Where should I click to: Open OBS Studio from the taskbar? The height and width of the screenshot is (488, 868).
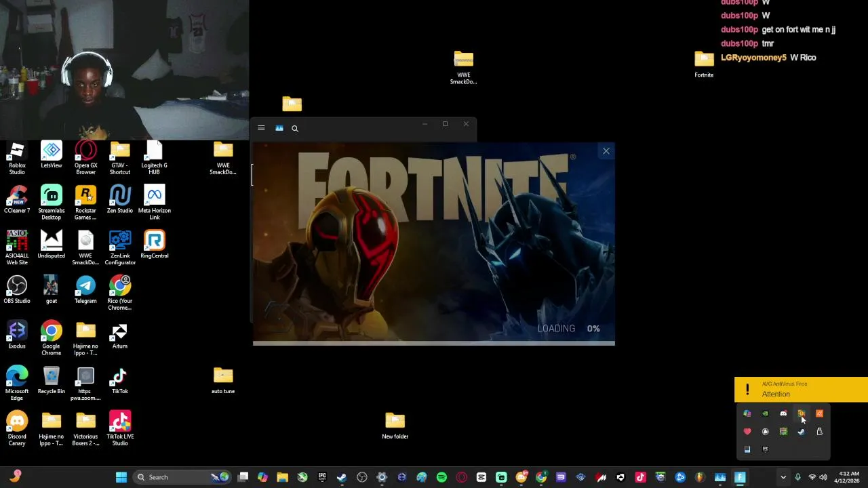point(361,477)
